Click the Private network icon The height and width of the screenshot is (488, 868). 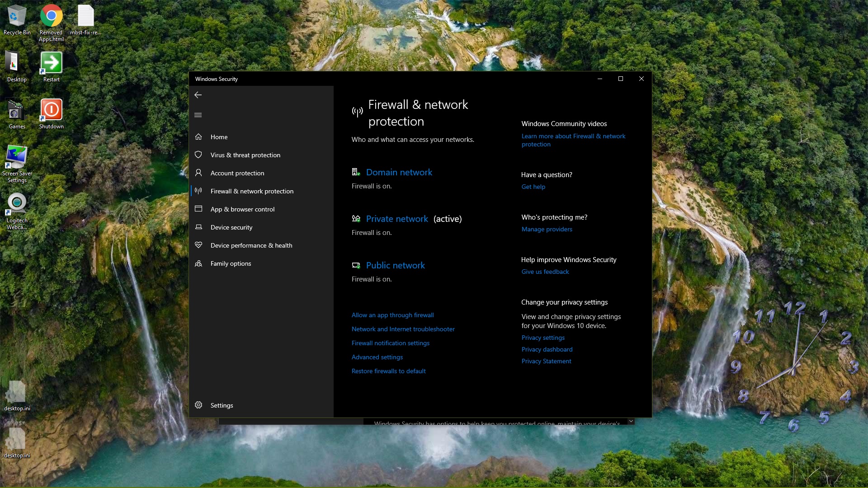356,219
